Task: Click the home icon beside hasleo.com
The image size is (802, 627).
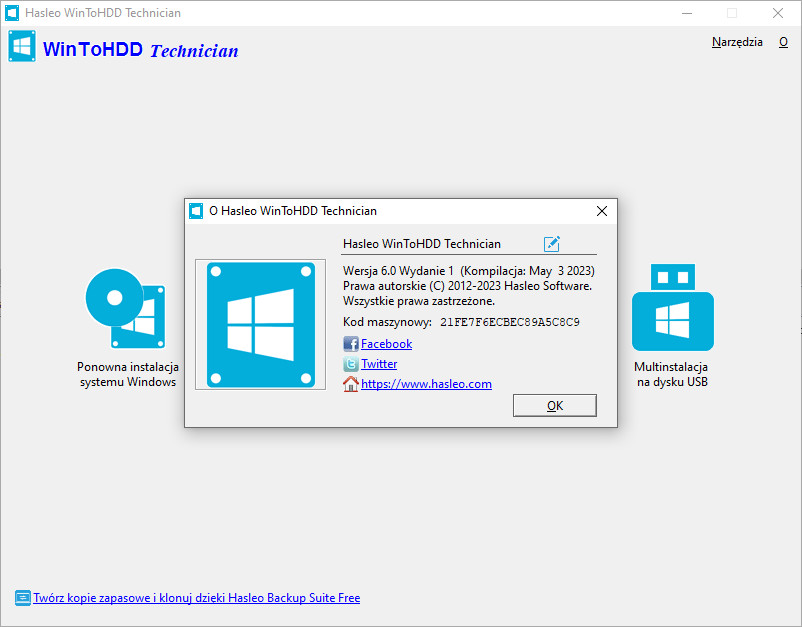Action: (350, 384)
